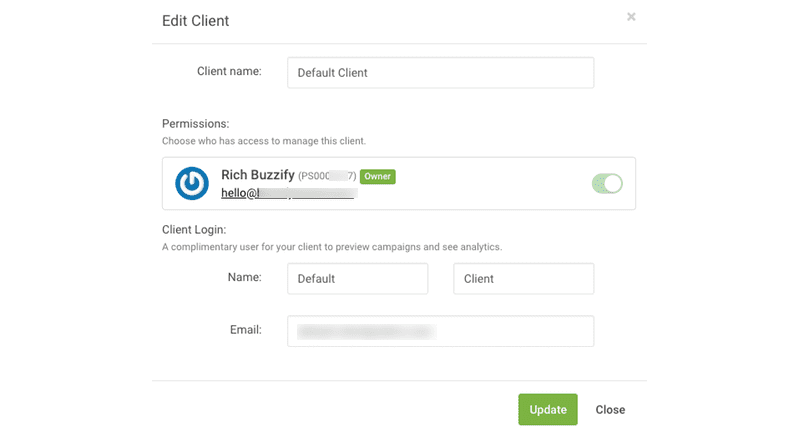Close the Edit Client dialog with the X
Screen dimensions: 800x437
(631, 17)
